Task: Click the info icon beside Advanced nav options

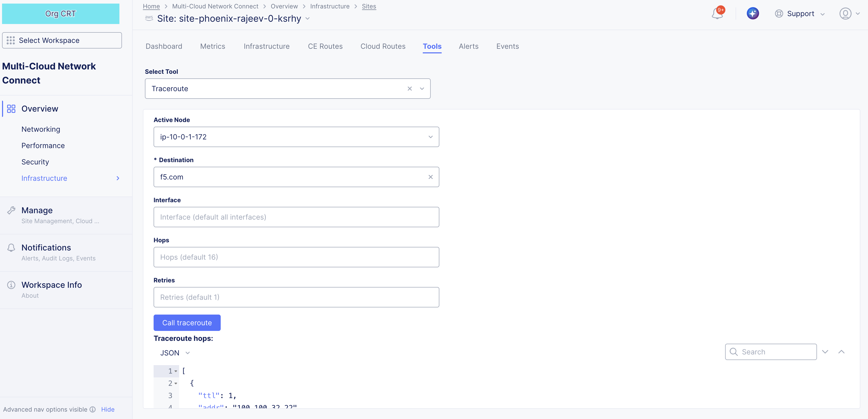Action: [x=93, y=409]
